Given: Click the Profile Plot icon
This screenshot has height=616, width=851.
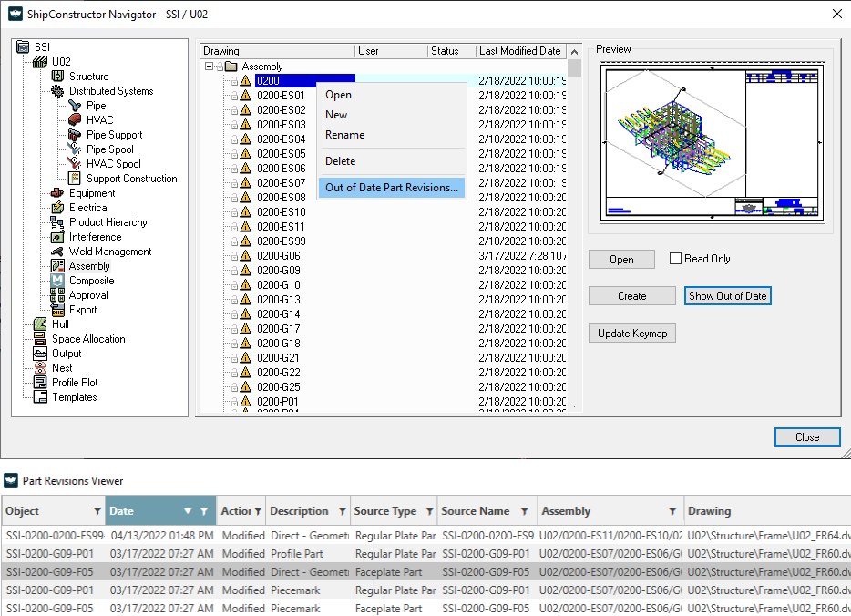Looking at the screenshot, I should tap(40, 382).
